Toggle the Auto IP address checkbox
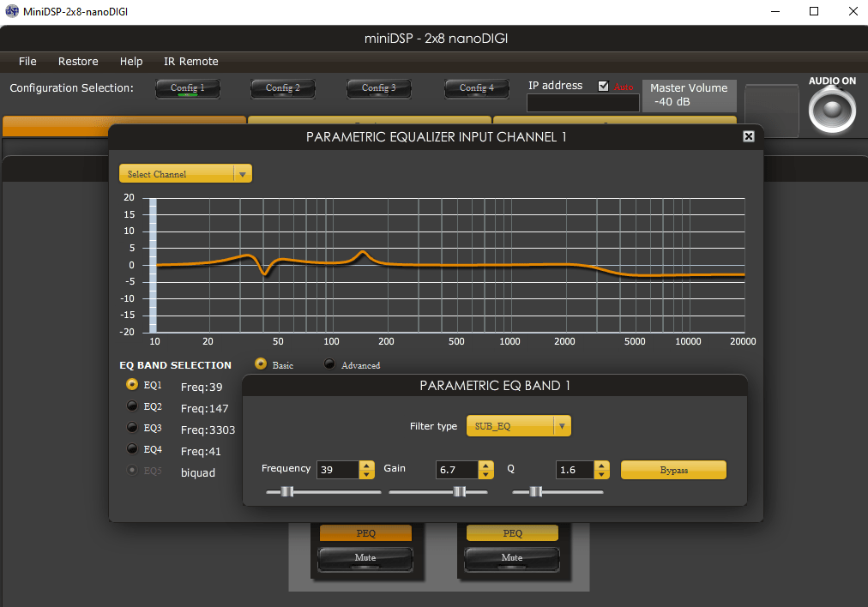This screenshot has width=868, height=607. [603, 86]
